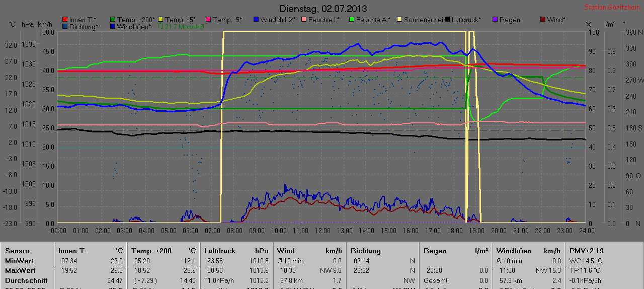The width and height of the screenshot is (644, 289).
Task: Click the 12:00 time axis label
Action: (x=323, y=230)
